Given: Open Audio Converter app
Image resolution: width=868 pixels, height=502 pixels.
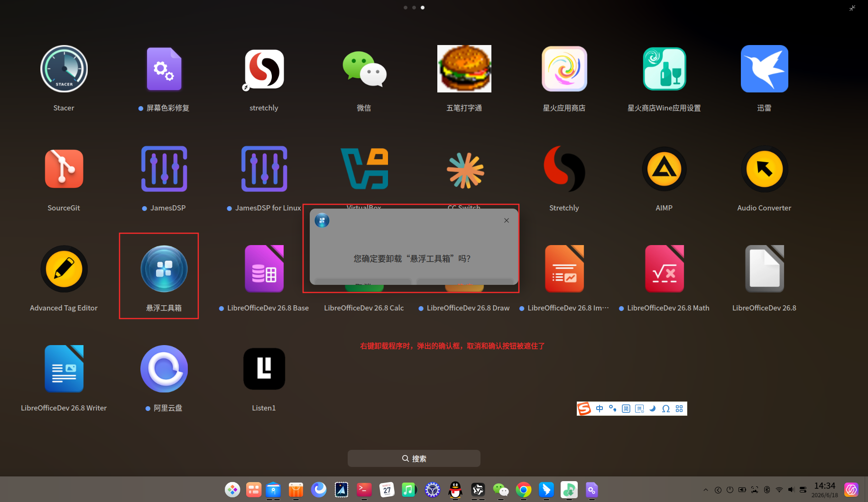Looking at the screenshot, I should 765,169.
